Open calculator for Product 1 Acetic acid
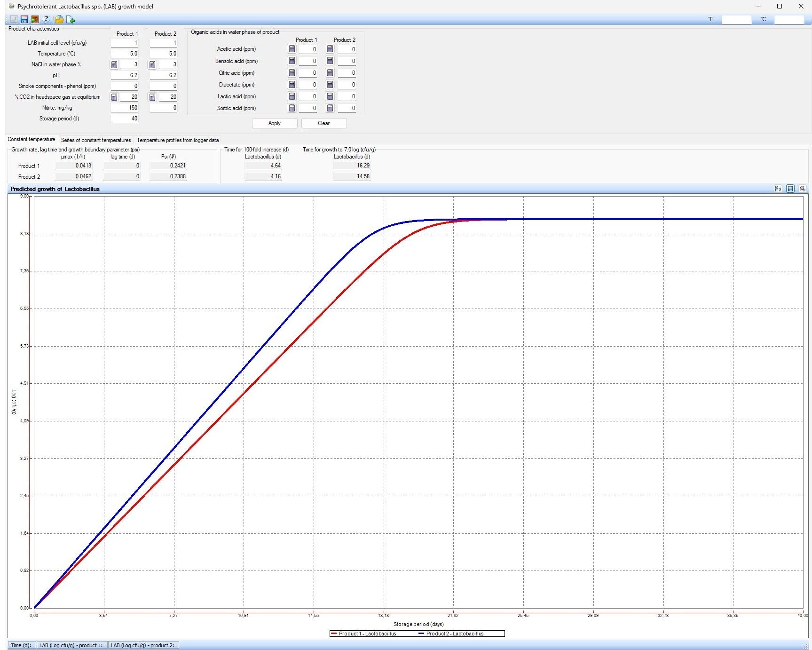The height and width of the screenshot is (650, 812). click(292, 49)
